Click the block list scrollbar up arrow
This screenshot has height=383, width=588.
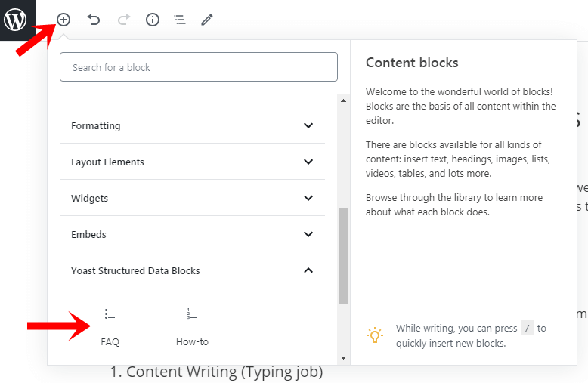tap(343, 100)
